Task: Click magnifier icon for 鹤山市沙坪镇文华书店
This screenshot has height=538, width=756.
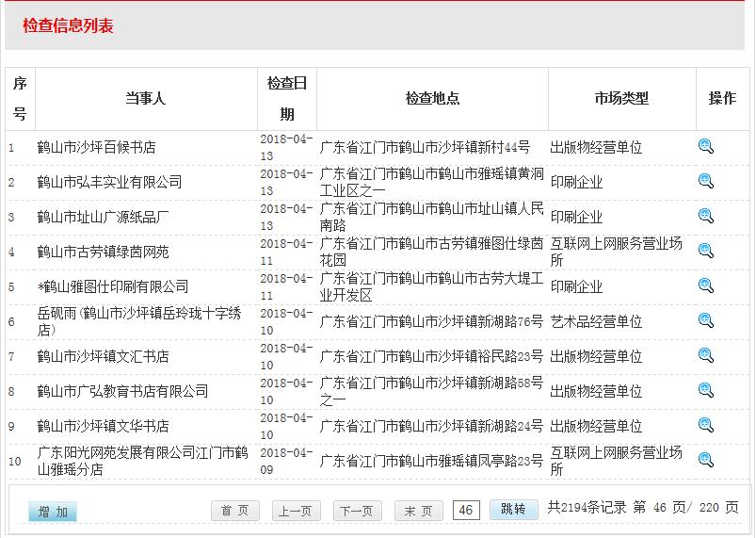Action: point(706,425)
